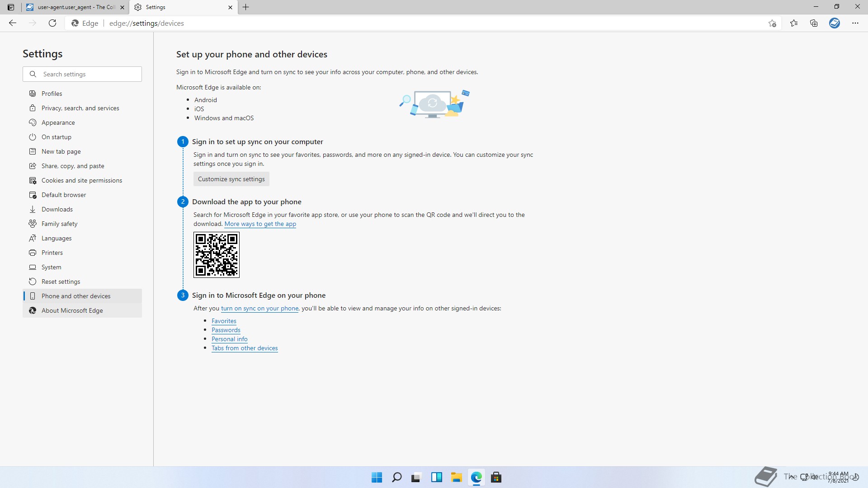Add this page to favorites star icon
This screenshot has height=488, width=868.
click(x=772, y=23)
